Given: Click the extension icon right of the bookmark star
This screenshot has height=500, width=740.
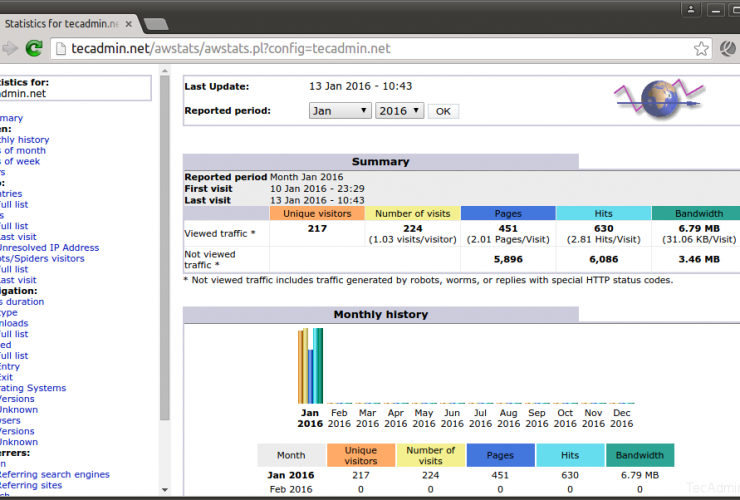Looking at the screenshot, I should pos(727,48).
